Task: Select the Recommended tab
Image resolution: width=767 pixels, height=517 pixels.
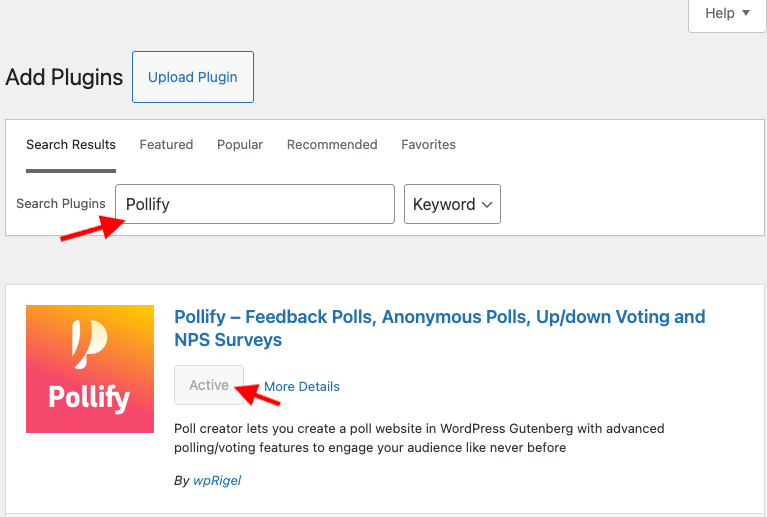Action: (332, 145)
